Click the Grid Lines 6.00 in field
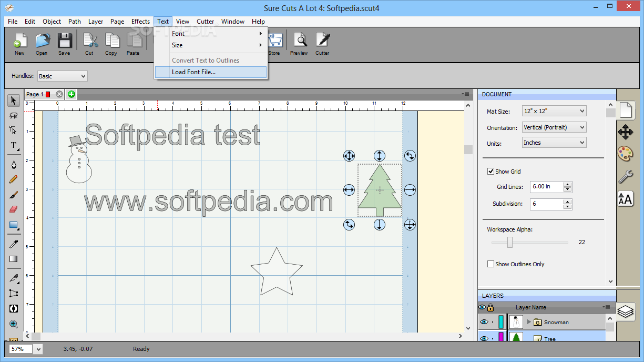The height and width of the screenshot is (362, 644). 546,186
